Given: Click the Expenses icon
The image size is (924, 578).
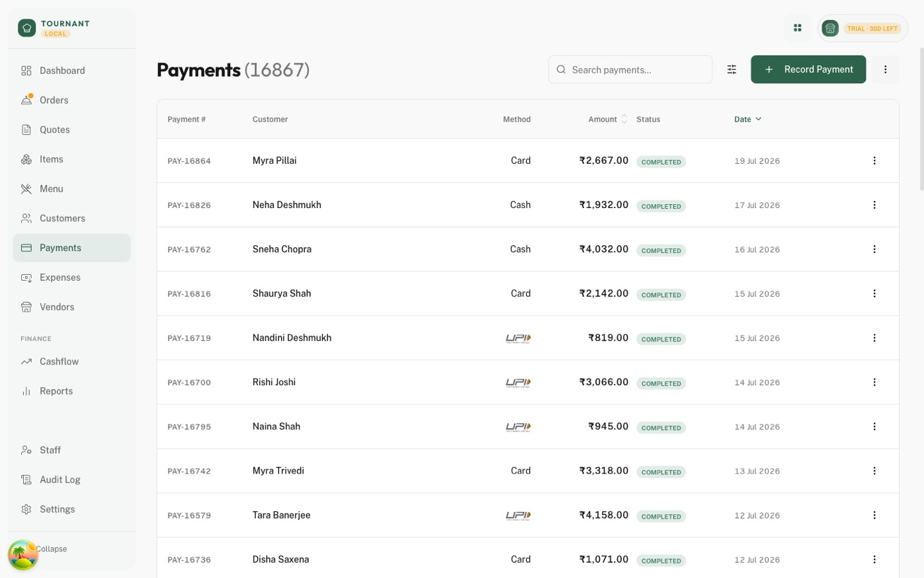Looking at the screenshot, I should [26, 277].
